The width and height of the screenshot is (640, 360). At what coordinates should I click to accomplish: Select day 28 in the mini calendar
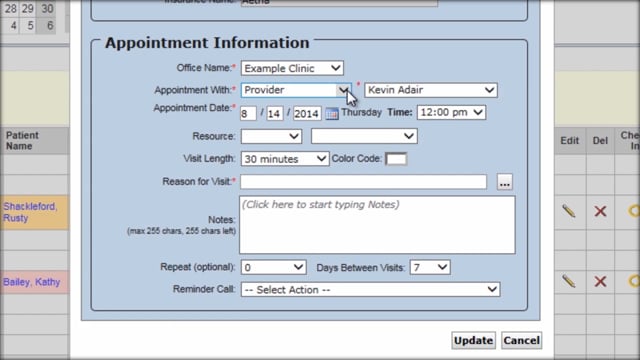(10, 8)
